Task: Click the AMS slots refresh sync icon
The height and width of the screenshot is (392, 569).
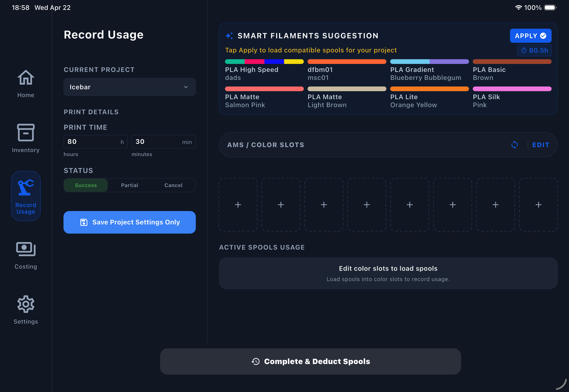Action: pos(514,145)
